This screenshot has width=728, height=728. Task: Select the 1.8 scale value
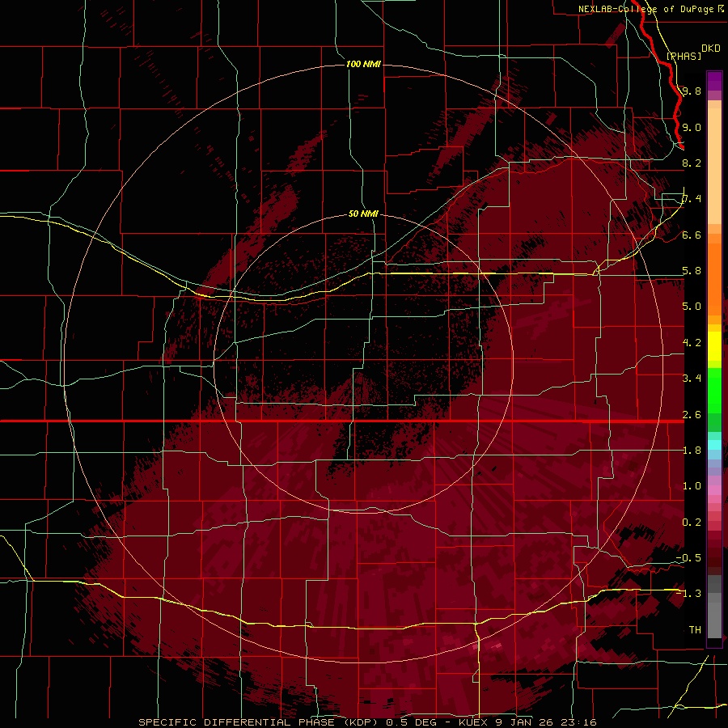click(x=692, y=451)
